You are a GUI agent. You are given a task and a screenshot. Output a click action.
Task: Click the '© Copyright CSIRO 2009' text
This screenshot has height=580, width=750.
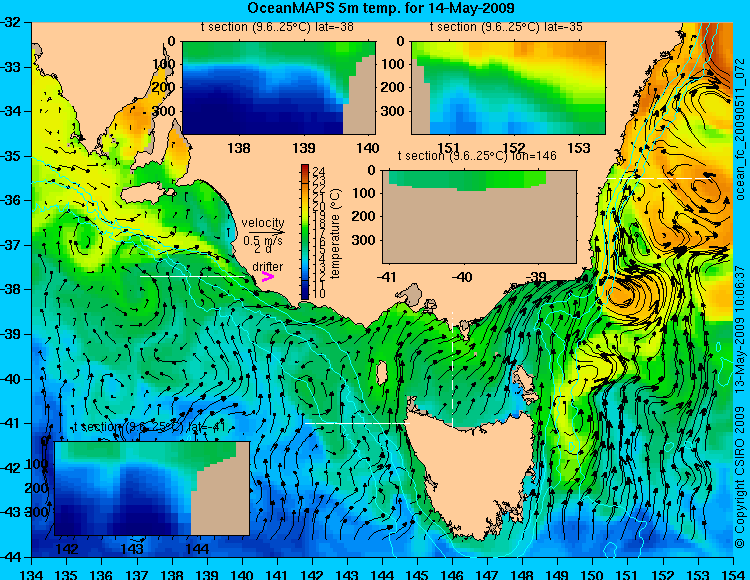740,476
